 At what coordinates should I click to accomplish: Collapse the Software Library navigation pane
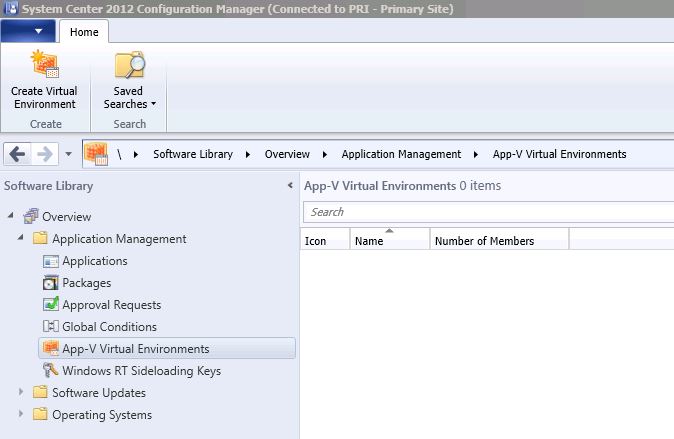290,185
